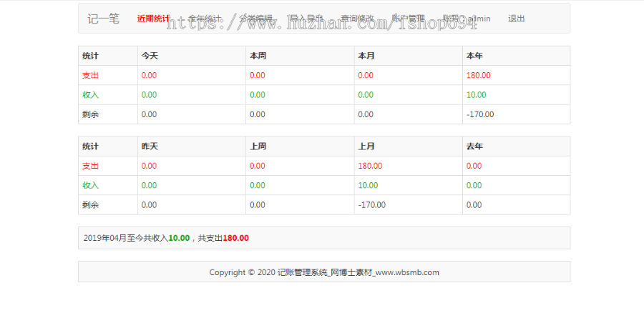Click 本周 收入 value 0.00
The height and width of the screenshot is (313, 644).
[258, 95]
